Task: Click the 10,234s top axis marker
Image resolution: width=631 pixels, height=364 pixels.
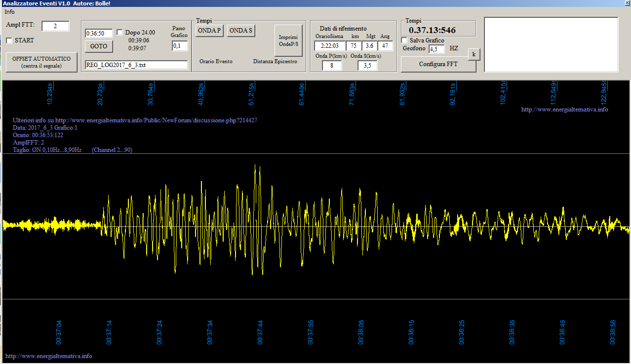Action: [x=50, y=94]
